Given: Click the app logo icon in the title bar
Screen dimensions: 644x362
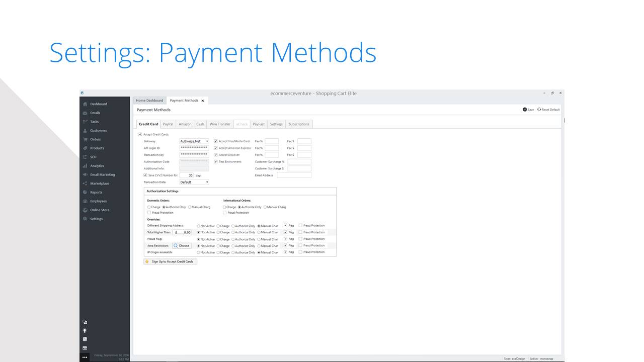Looking at the screenshot, I should pos(82,93).
